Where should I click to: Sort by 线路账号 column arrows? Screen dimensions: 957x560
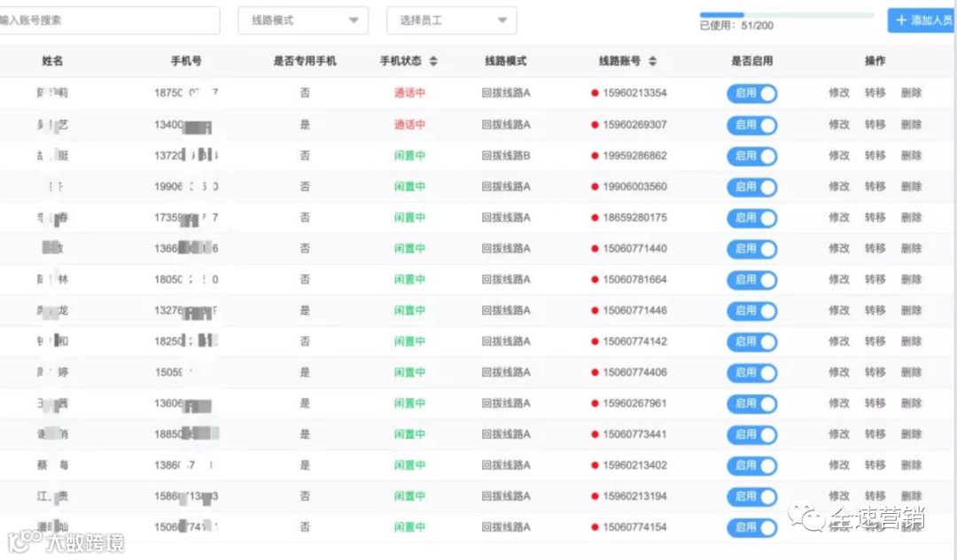[652, 61]
